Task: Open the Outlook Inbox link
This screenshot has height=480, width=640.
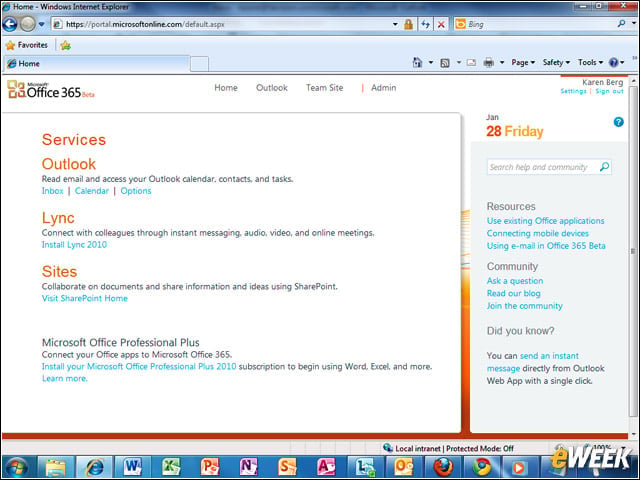Action: pyautogui.click(x=52, y=191)
